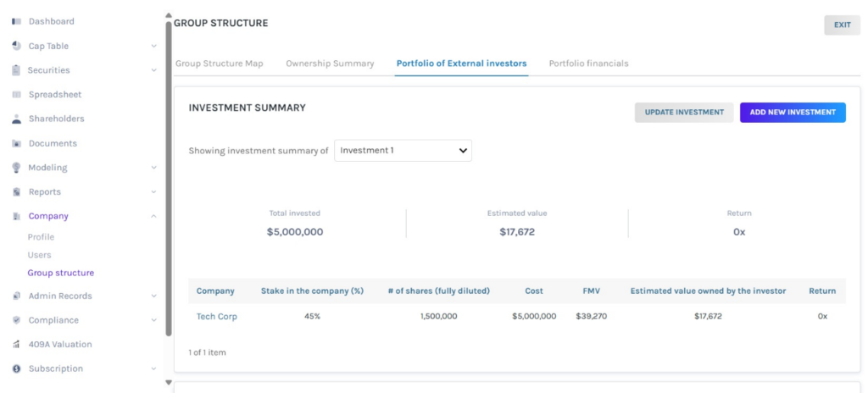Screen dimensions: 868x393
Task: Click the Company column header
Action: pos(215,291)
